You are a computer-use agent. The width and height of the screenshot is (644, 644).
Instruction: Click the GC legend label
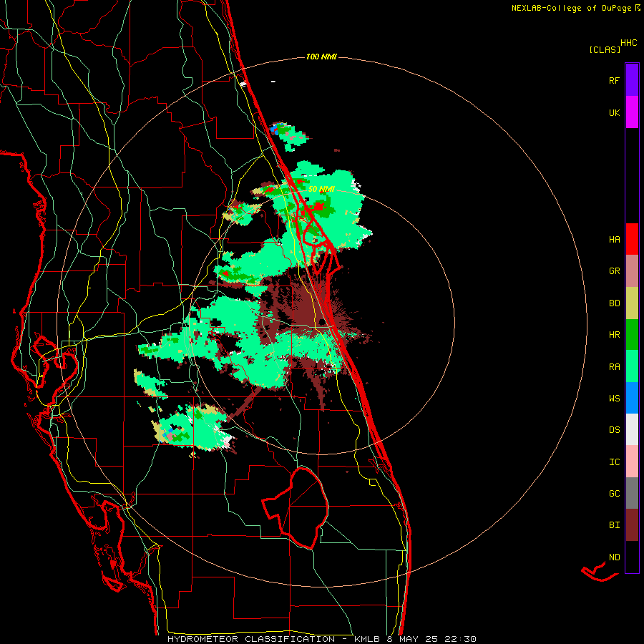pyautogui.click(x=614, y=494)
